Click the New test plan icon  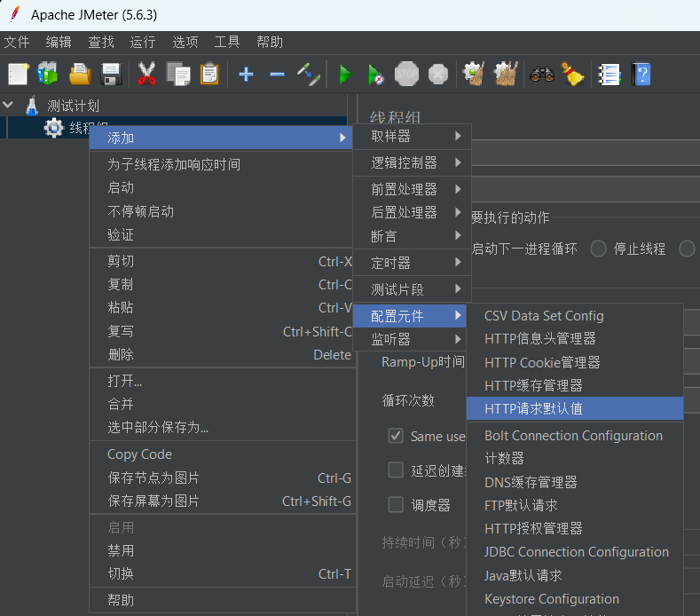point(19,74)
